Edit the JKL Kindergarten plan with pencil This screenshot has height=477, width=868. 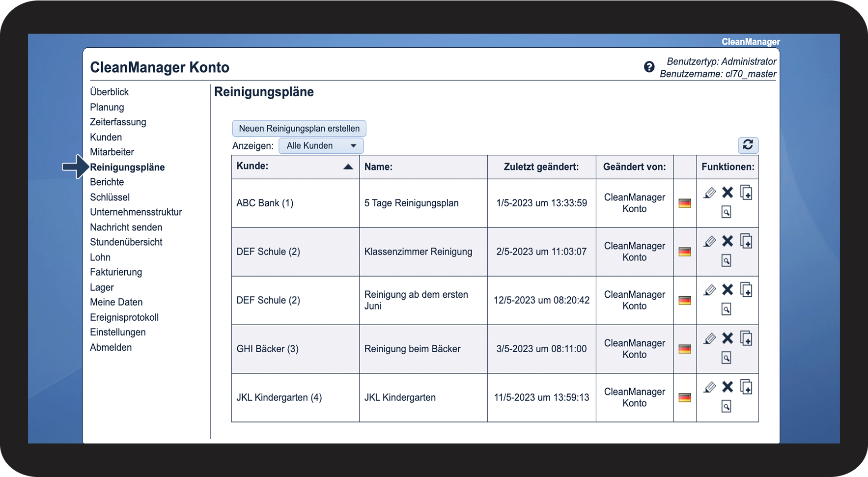pyautogui.click(x=709, y=388)
